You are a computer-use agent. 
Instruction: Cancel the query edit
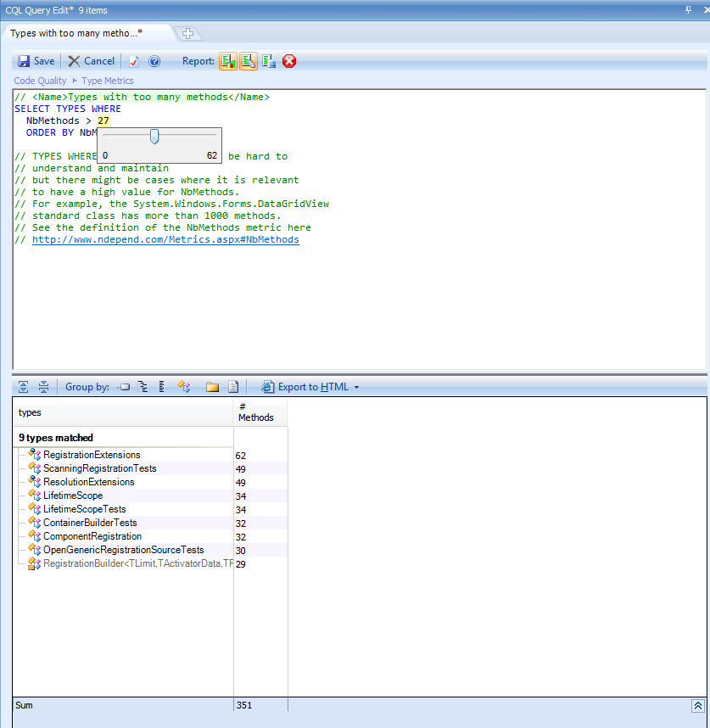[x=92, y=61]
